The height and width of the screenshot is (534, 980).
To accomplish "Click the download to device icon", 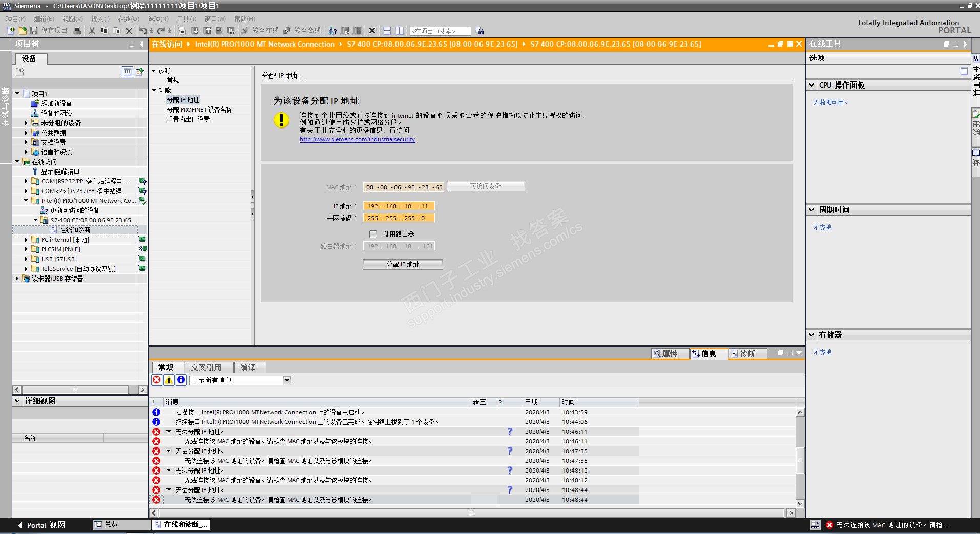I will tap(195, 31).
